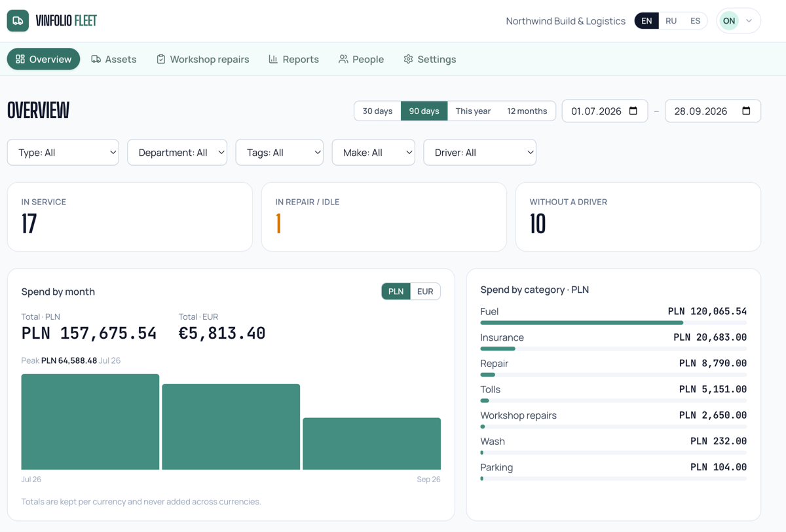Click the PLN 157,675.54 total
This screenshot has width=786, height=532.
coord(89,333)
